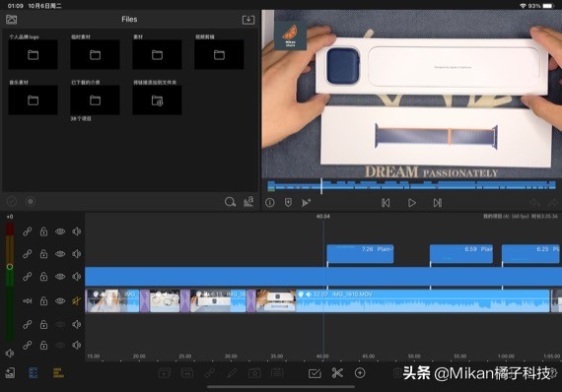
Task: Open the 已下载的介质 folder
Action: (95, 99)
